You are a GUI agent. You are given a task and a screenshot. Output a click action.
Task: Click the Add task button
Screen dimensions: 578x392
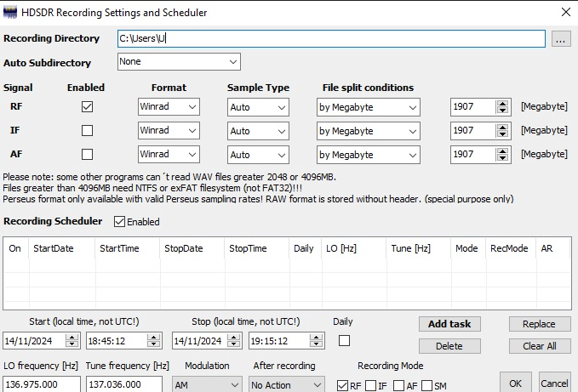tap(449, 324)
